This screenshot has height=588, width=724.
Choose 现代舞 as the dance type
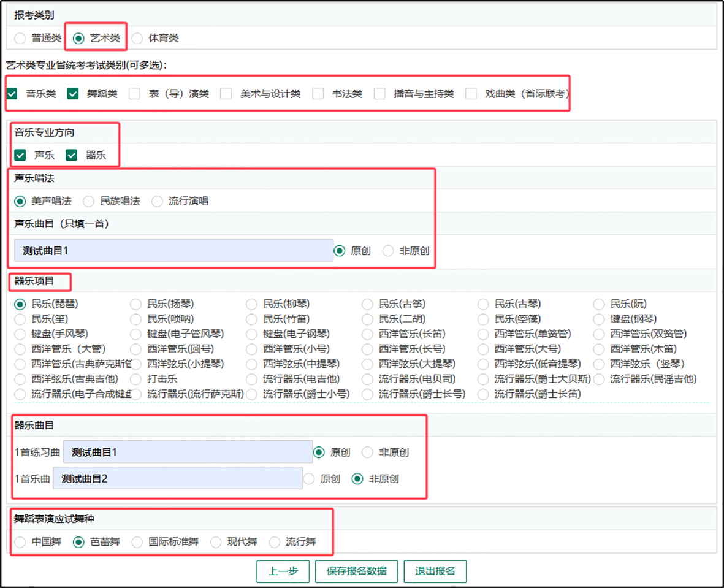tap(216, 542)
